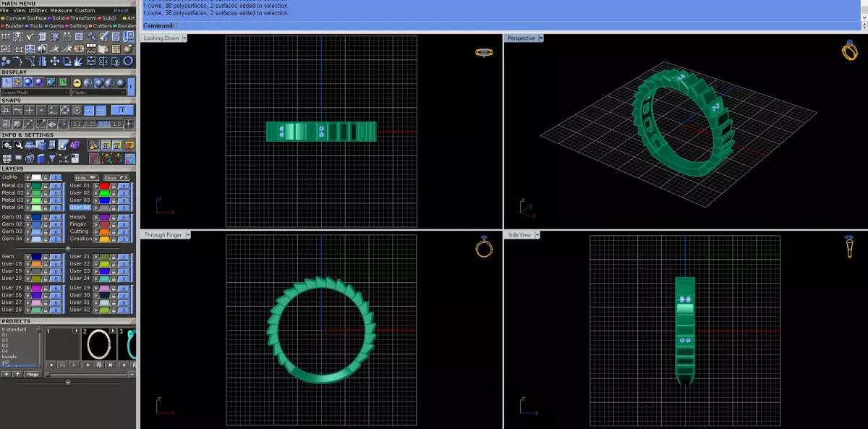This screenshot has width=868, height=429.
Task: Open the Measure menu
Action: click(x=61, y=11)
